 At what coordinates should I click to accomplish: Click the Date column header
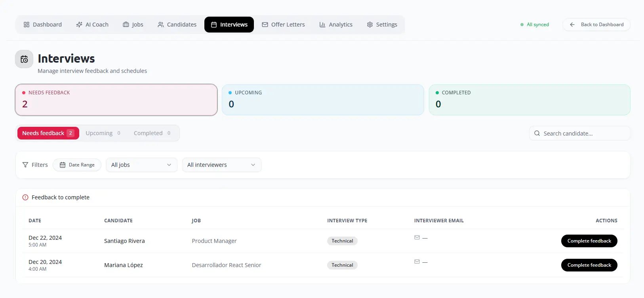[x=35, y=221]
